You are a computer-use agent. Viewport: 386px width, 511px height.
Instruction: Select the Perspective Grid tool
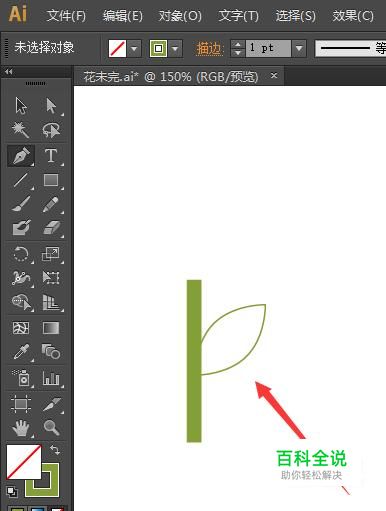click(51, 302)
